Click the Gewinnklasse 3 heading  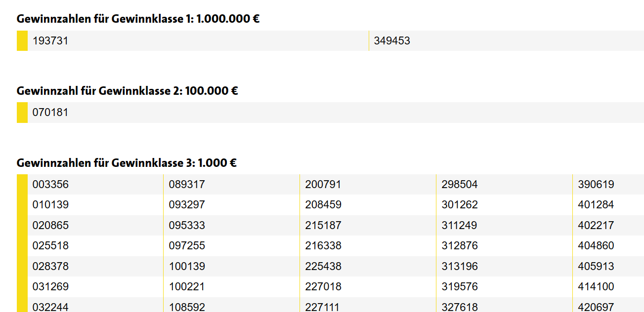point(127,163)
